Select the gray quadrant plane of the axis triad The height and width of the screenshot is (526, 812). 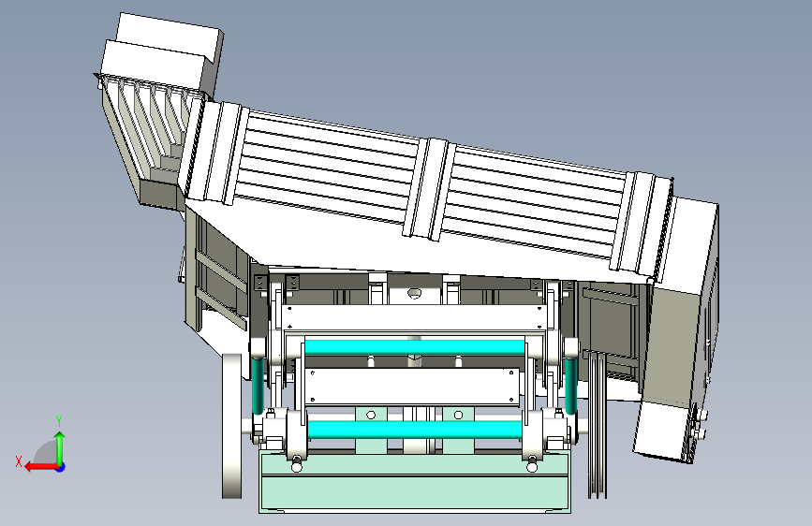pos(45,452)
